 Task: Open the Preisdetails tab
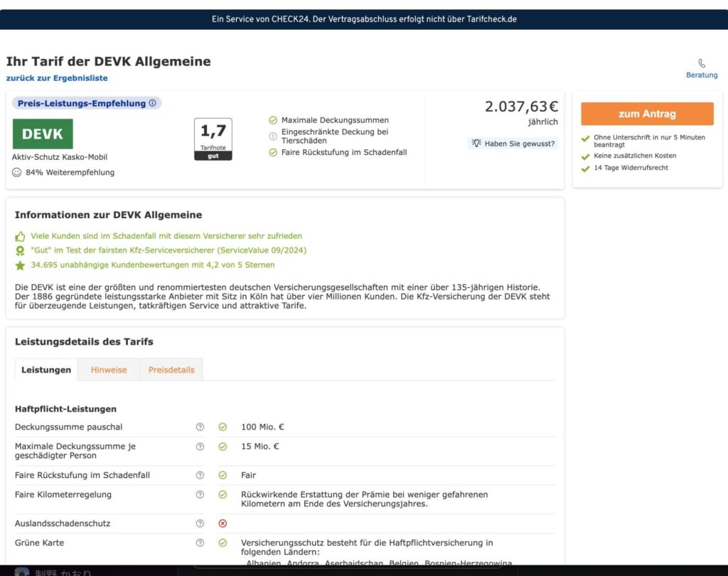[x=171, y=370]
